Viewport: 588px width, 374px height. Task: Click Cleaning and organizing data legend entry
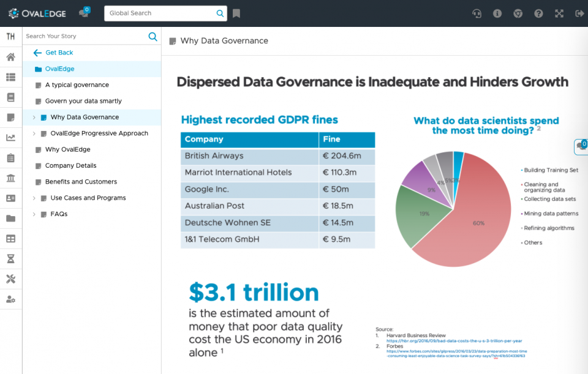click(544, 187)
